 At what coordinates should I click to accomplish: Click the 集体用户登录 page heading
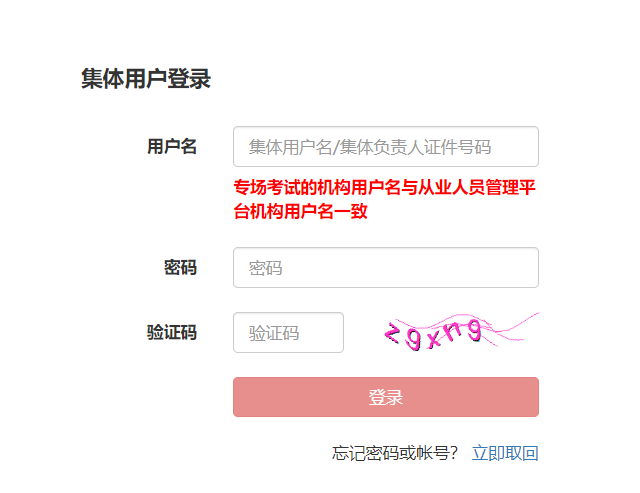(x=146, y=79)
